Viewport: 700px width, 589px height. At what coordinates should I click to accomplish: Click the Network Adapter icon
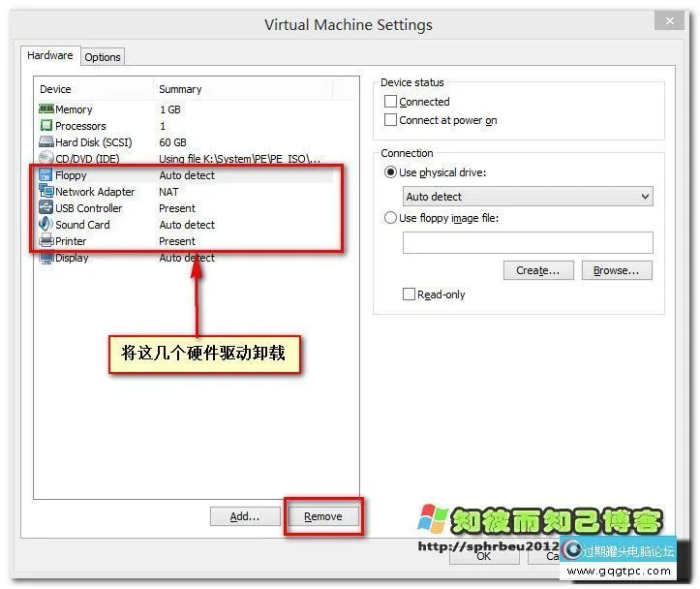(46, 192)
